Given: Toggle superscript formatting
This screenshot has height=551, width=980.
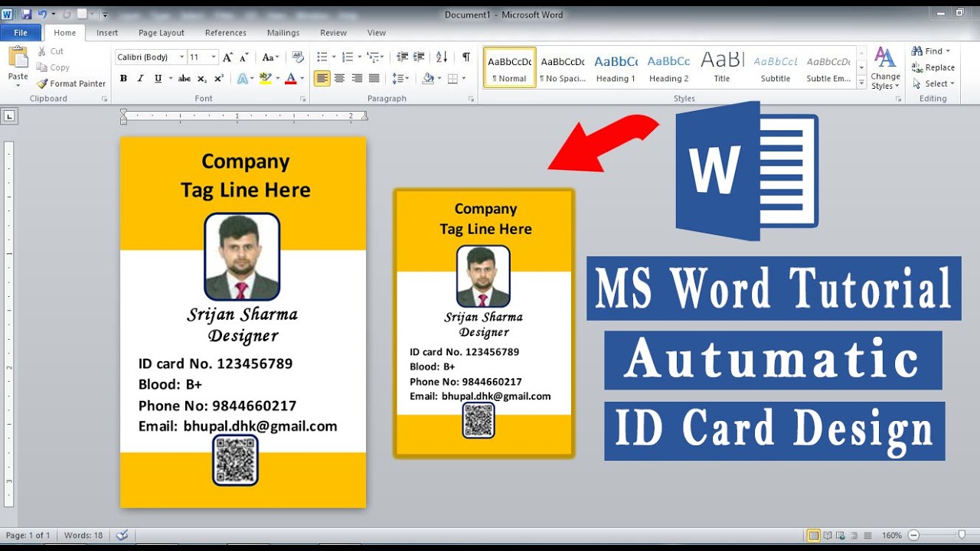Looking at the screenshot, I should tap(219, 78).
